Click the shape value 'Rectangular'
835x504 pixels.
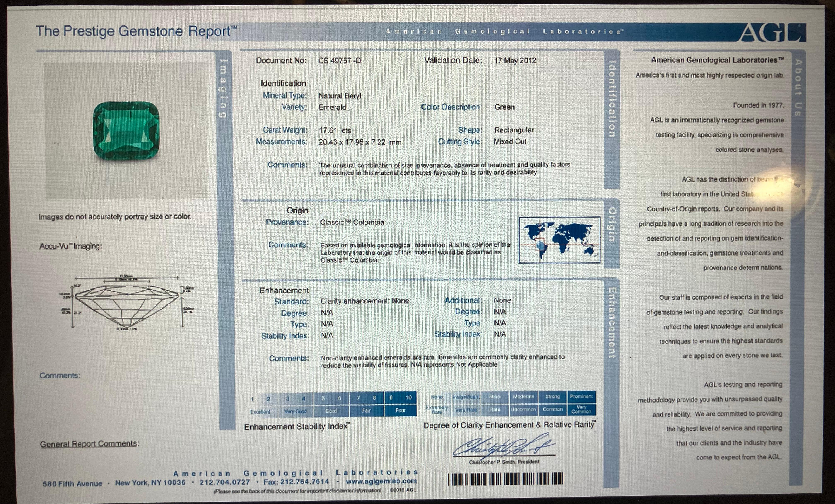(514, 130)
